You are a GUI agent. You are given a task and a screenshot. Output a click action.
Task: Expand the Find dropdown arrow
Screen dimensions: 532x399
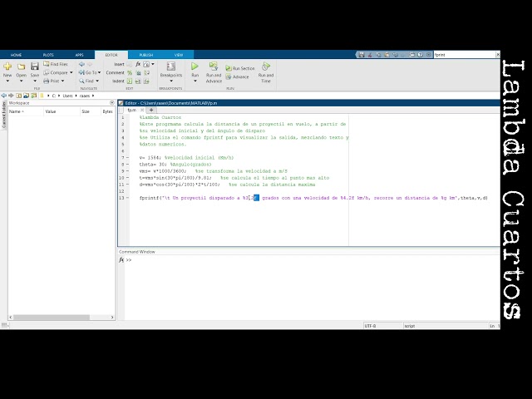[x=97, y=81]
